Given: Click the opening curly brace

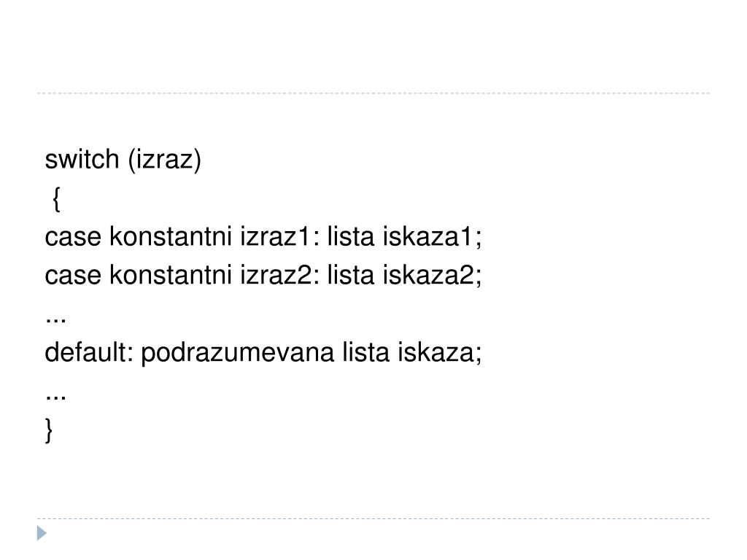Looking at the screenshot, I should pyautogui.click(x=56, y=198).
